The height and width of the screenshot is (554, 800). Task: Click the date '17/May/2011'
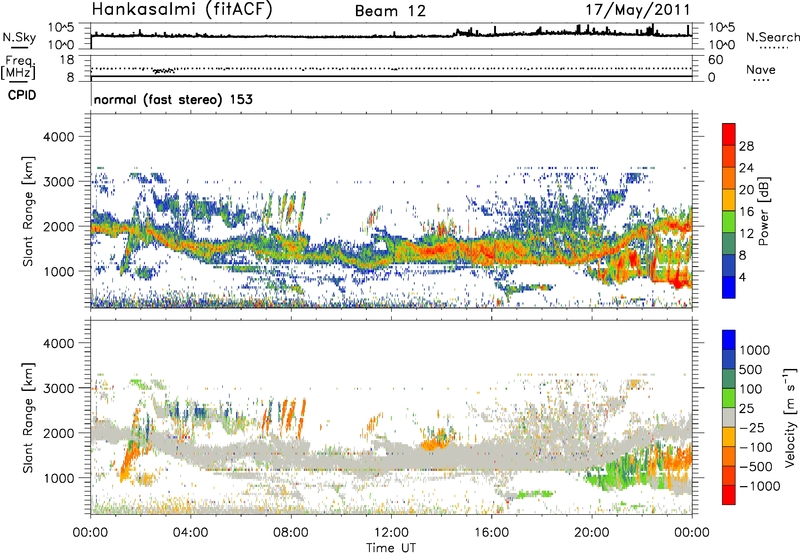[637, 10]
